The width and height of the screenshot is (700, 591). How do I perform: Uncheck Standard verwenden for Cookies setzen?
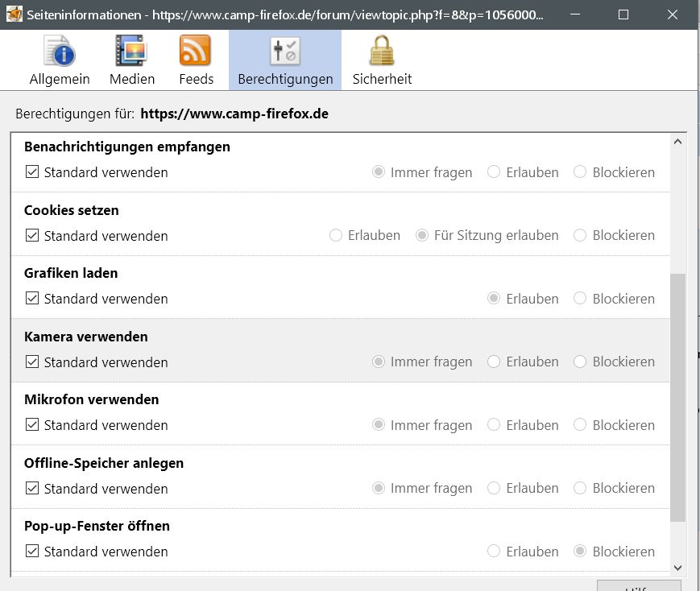[32, 235]
